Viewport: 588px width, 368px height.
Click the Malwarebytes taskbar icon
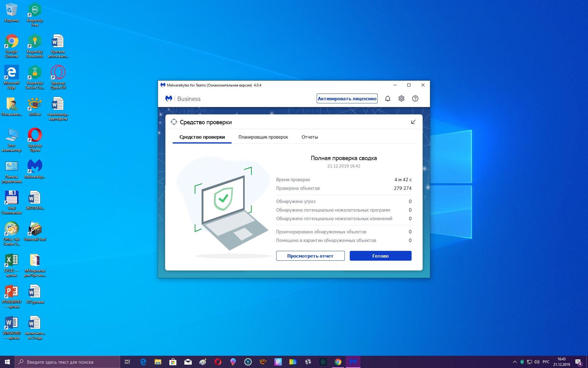[353, 362]
